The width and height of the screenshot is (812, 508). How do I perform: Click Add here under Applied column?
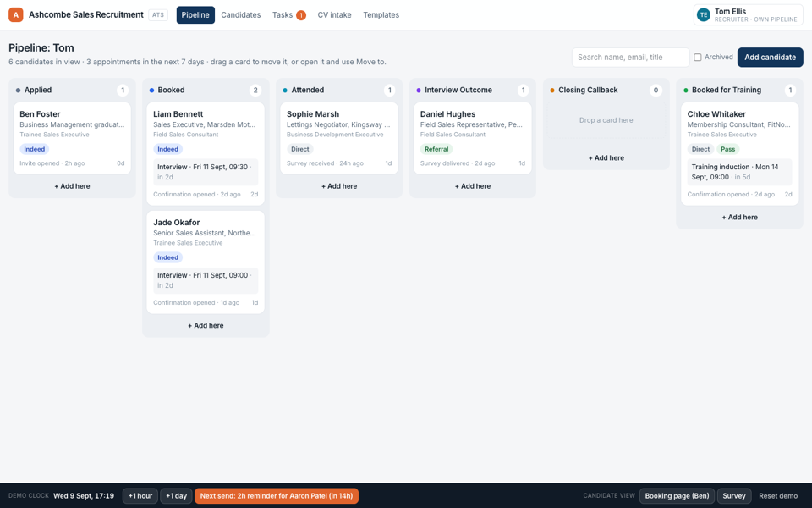(73, 186)
